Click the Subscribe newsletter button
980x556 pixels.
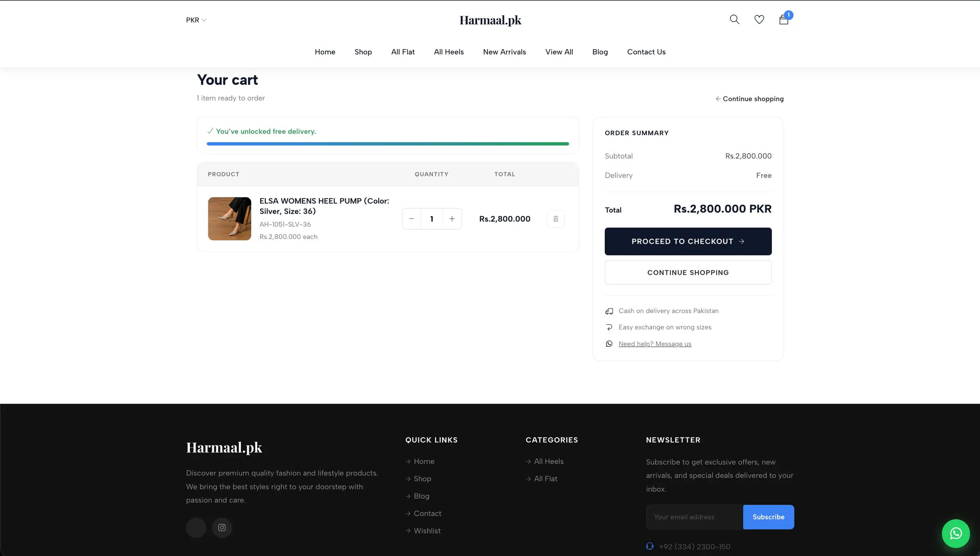(768, 517)
